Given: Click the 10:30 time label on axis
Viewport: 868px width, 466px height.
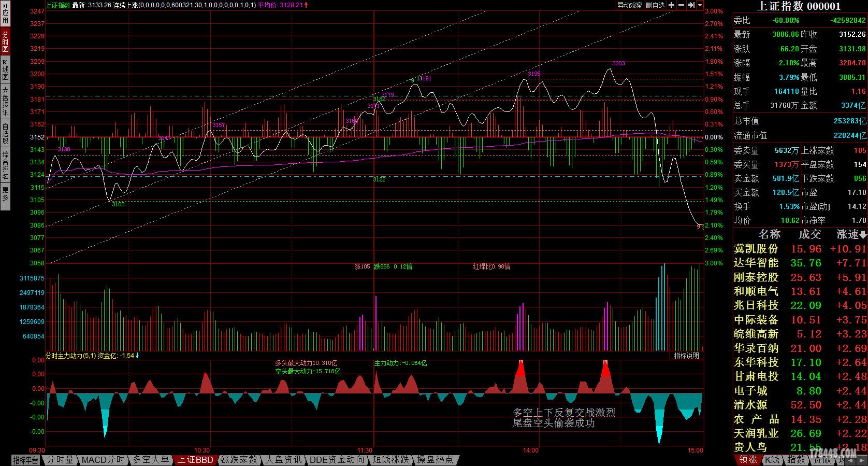Looking at the screenshot, I should pyautogui.click(x=201, y=450).
